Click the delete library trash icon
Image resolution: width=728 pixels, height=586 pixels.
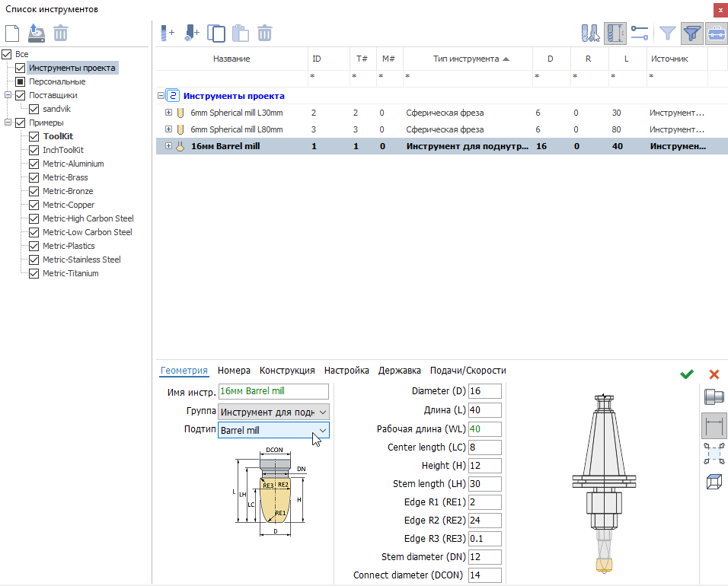[x=60, y=33]
